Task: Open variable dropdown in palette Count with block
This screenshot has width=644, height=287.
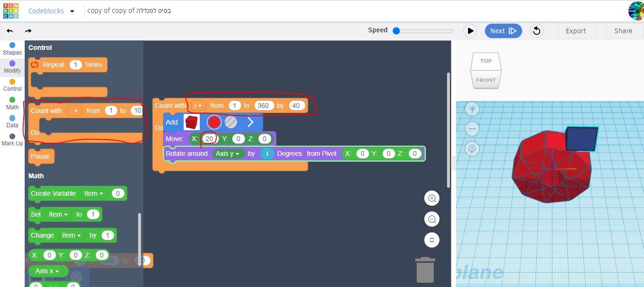Action: click(x=74, y=111)
